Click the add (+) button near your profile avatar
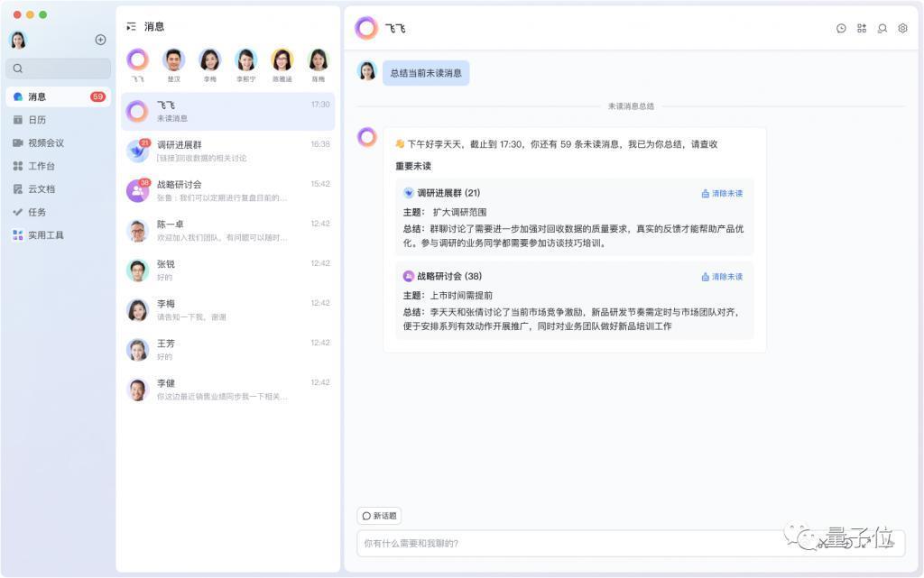Screen dimensions: 924x578 pos(100,39)
